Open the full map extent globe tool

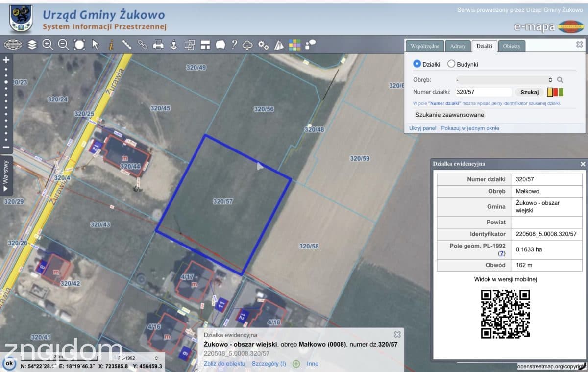(x=13, y=45)
